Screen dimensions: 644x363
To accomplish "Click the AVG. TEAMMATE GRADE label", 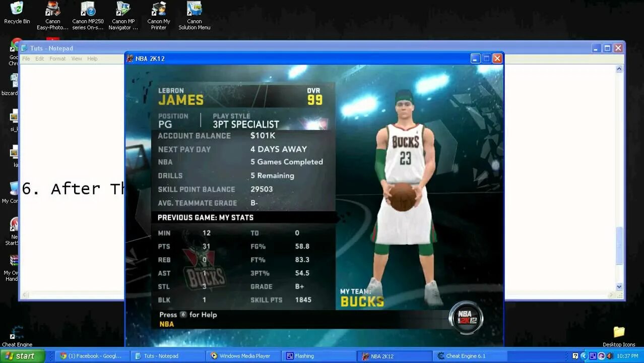I will [197, 203].
